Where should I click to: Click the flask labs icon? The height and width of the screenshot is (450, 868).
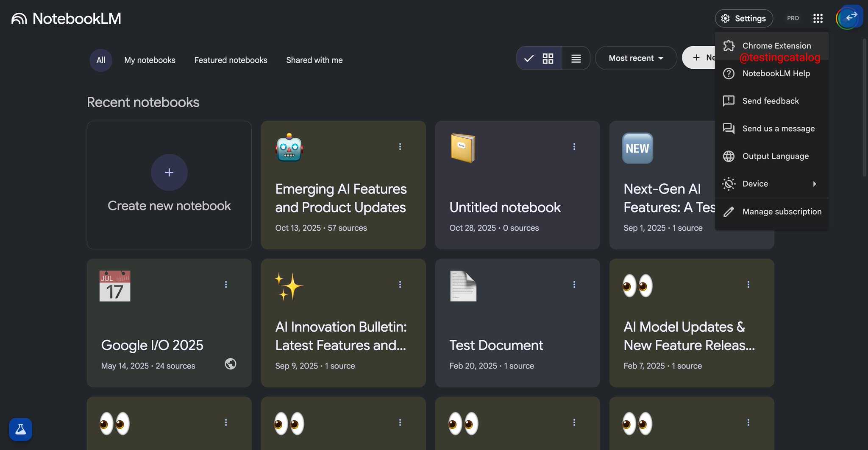coord(20,429)
